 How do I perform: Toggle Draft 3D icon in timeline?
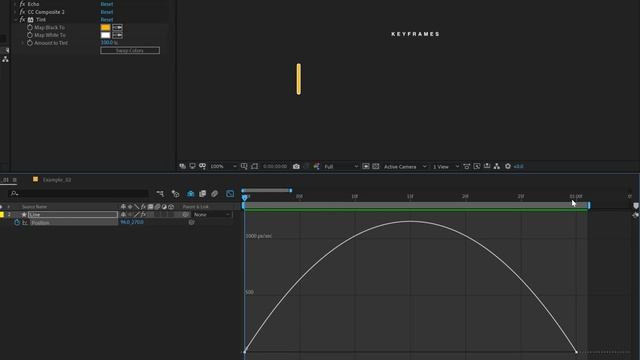click(x=176, y=193)
